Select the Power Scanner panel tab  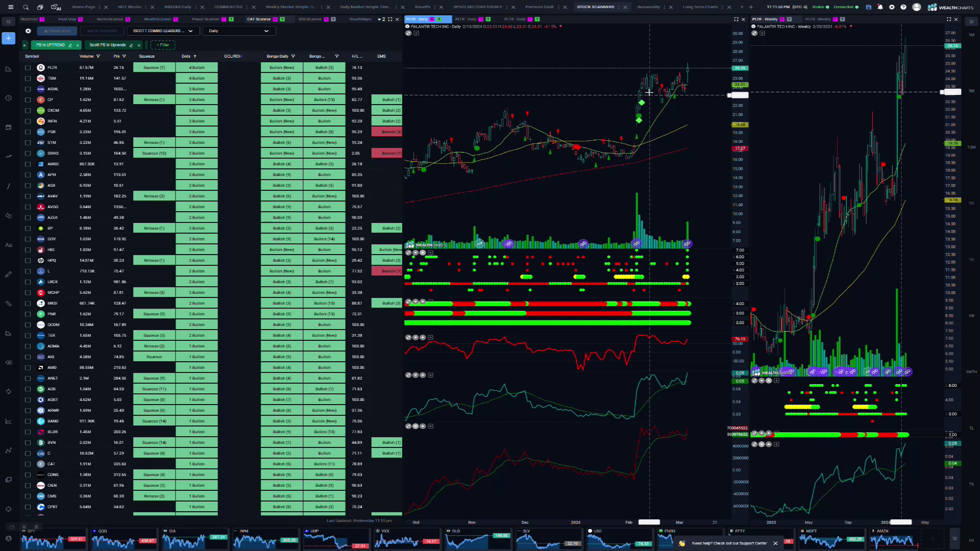(x=206, y=19)
